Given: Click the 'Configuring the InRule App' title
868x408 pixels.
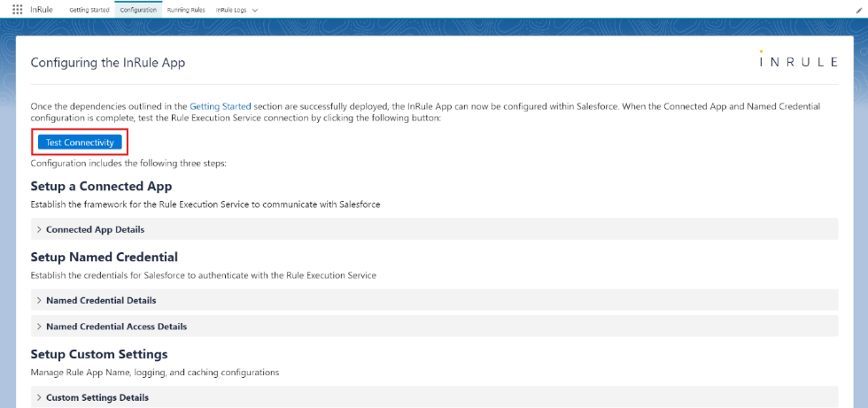Looking at the screenshot, I should coord(108,63).
